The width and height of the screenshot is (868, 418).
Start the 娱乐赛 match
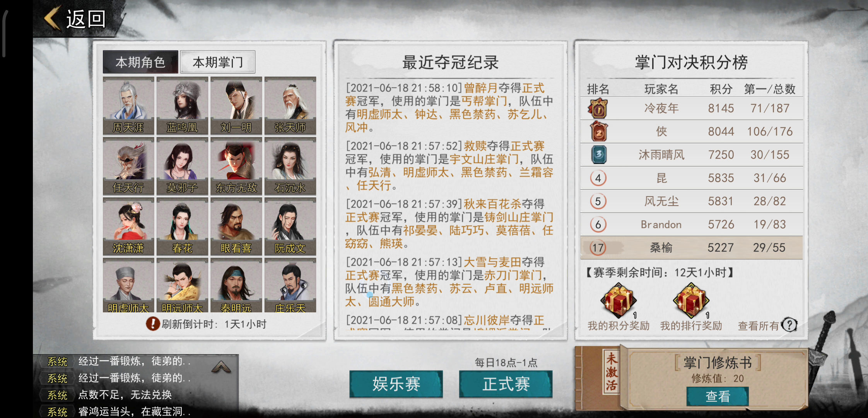pos(396,384)
